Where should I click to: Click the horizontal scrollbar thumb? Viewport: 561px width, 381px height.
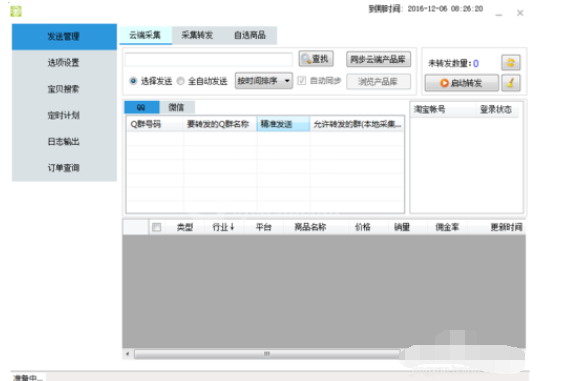point(267,354)
